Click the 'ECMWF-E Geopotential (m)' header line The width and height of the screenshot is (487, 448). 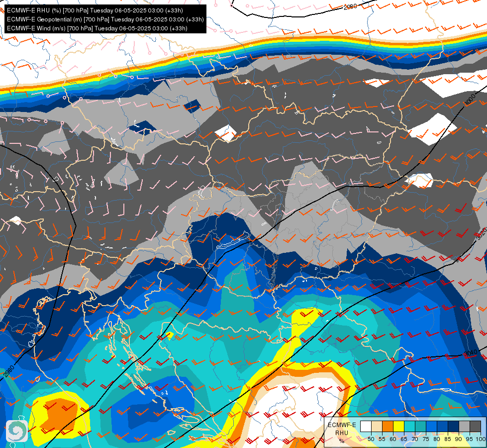click(x=105, y=19)
